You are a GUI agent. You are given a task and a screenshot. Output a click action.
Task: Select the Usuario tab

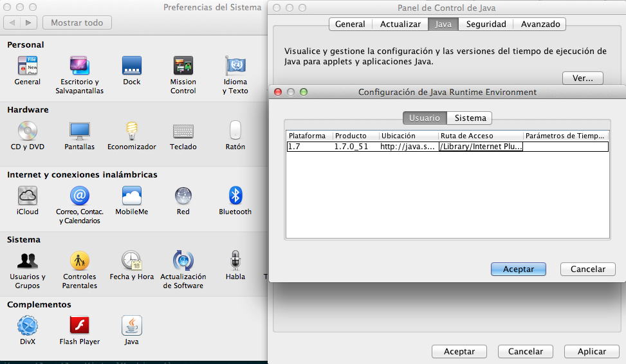pyautogui.click(x=425, y=118)
